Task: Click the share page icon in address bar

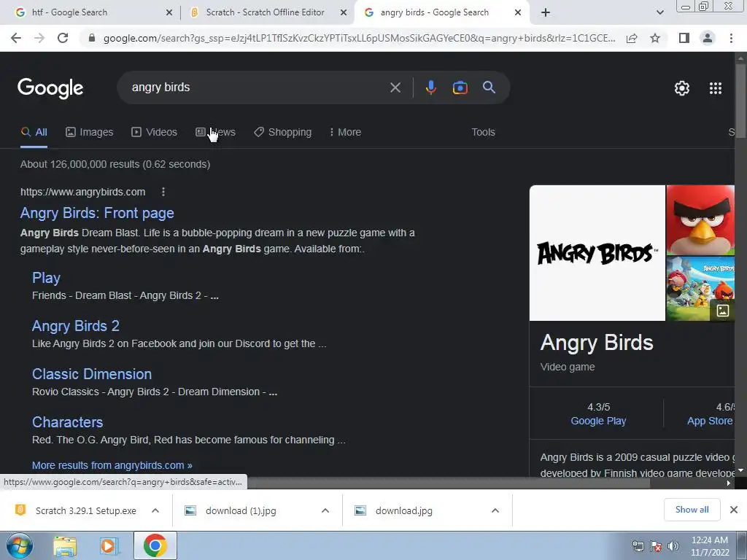Action: pyautogui.click(x=632, y=38)
